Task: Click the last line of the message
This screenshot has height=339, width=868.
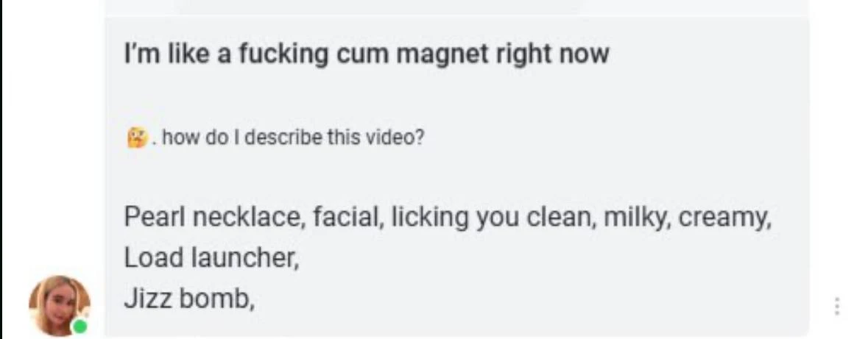Action: [x=188, y=300]
